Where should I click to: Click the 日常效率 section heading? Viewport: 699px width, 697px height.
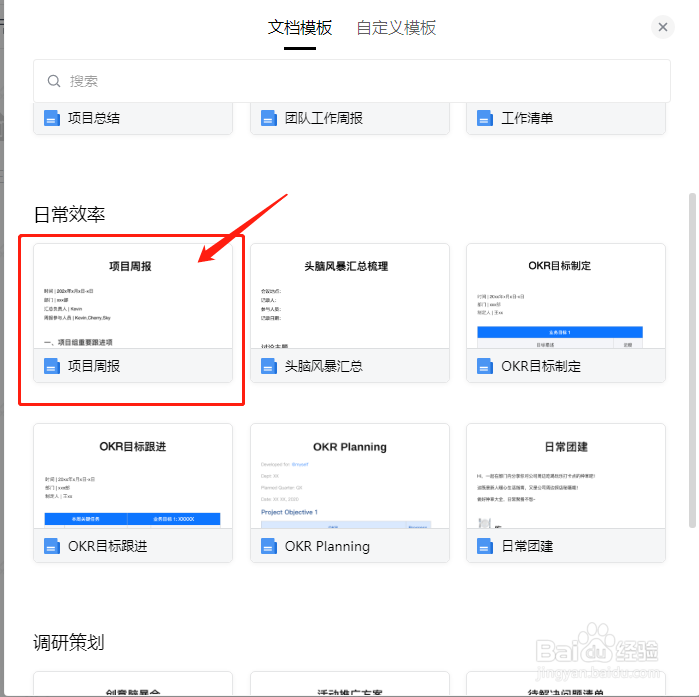[x=70, y=215]
